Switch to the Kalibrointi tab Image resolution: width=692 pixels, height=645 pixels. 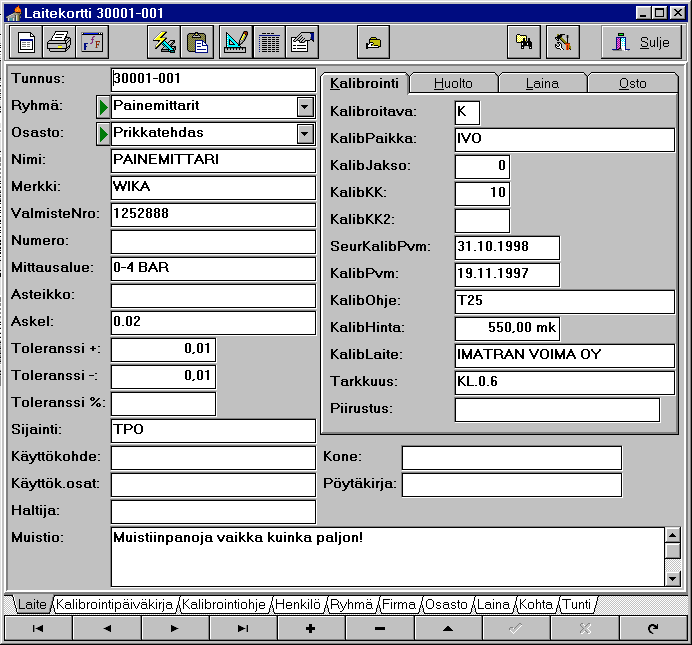tap(365, 83)
